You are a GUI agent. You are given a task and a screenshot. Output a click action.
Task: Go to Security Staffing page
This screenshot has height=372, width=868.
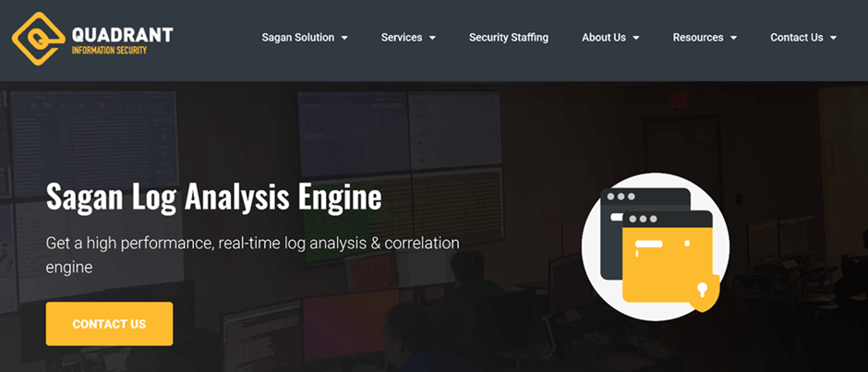pyautogui.click(x=509, y=38)
